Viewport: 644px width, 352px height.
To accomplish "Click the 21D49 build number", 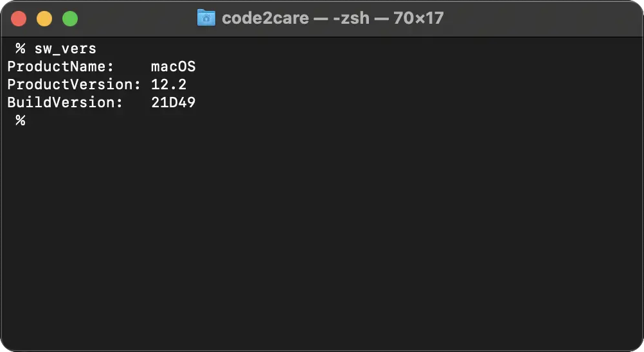I will point(173,103).
